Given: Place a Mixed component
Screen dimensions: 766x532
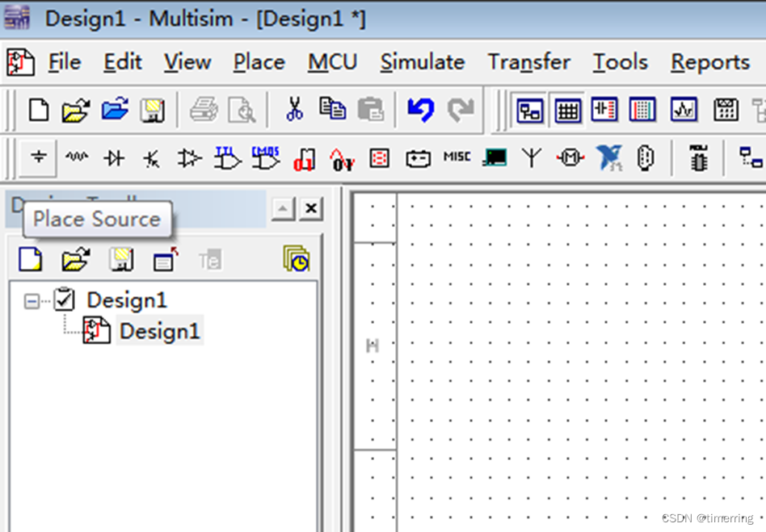Looking at the screenshot, I should [342, 159].
